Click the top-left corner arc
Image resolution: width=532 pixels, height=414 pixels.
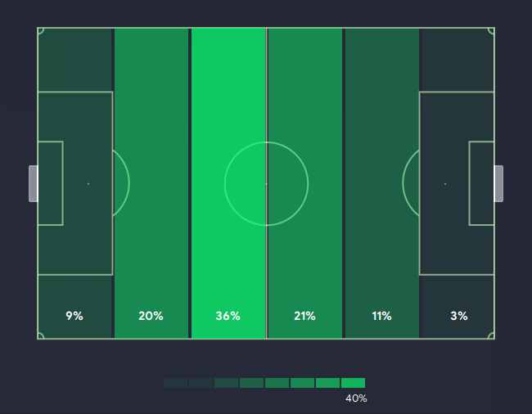41,31
